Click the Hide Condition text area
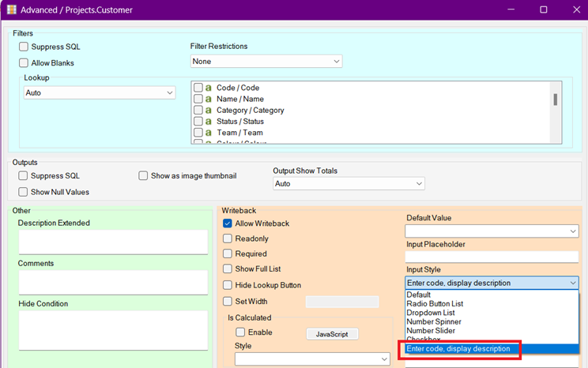Screen dimensions: 588x368 113,330
